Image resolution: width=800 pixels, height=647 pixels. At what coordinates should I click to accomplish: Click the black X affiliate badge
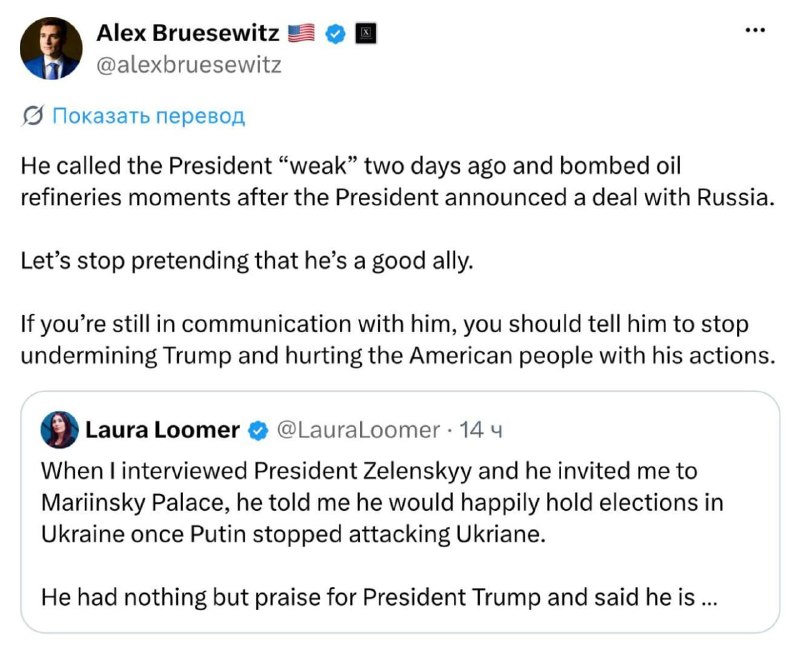(x=365, y=34)
